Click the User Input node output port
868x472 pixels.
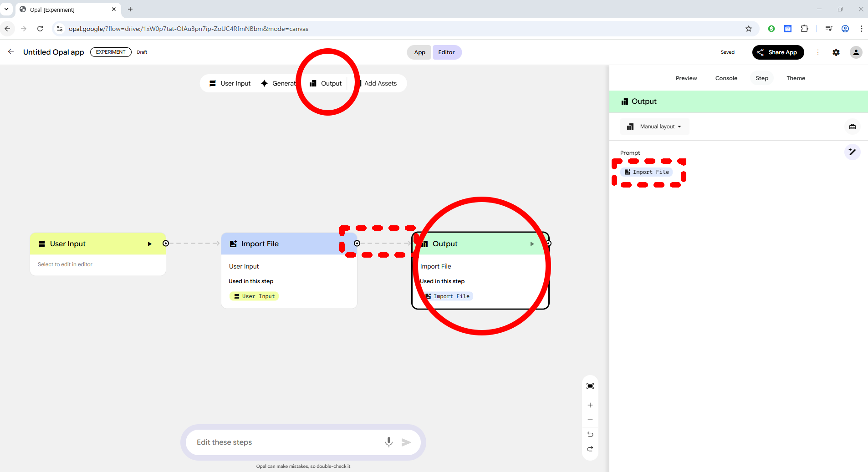click(x=166, y=244)
